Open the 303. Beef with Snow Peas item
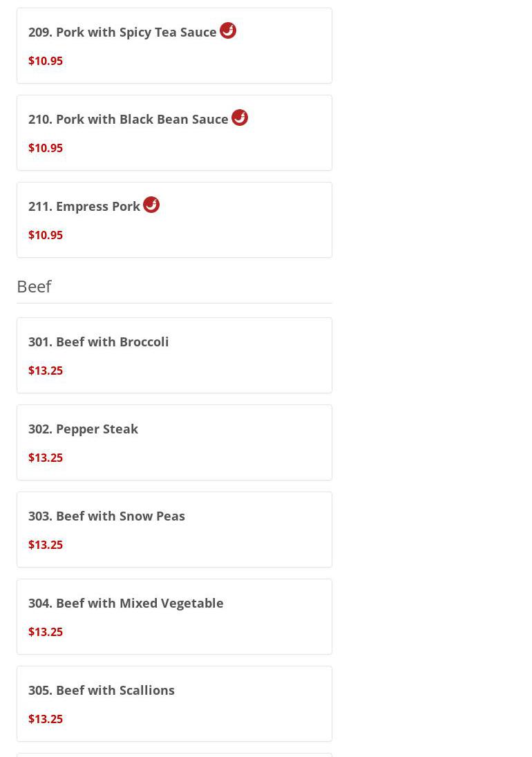The image size is (532, 757). click(106, 516)
